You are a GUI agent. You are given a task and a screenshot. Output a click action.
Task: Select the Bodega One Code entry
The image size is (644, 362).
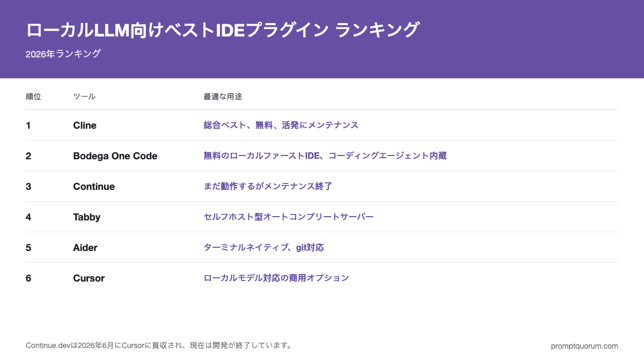pos(115,156)
